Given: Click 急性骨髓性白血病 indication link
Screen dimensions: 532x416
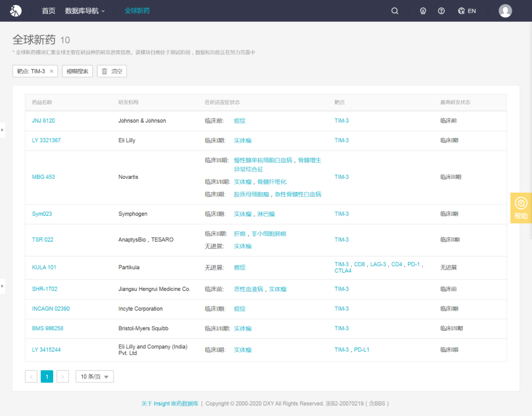Looking at the screenshot, I should pyautogui.click(x=298, y=195).
